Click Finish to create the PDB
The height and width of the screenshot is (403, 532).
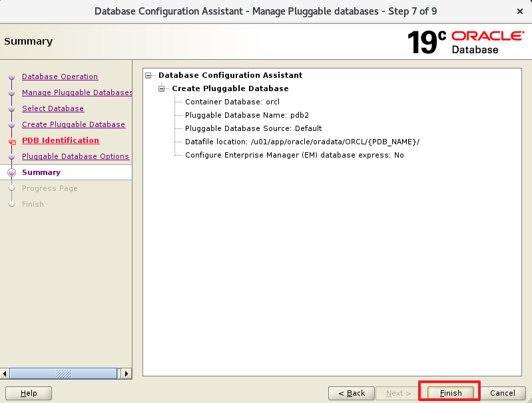[451, 393]
